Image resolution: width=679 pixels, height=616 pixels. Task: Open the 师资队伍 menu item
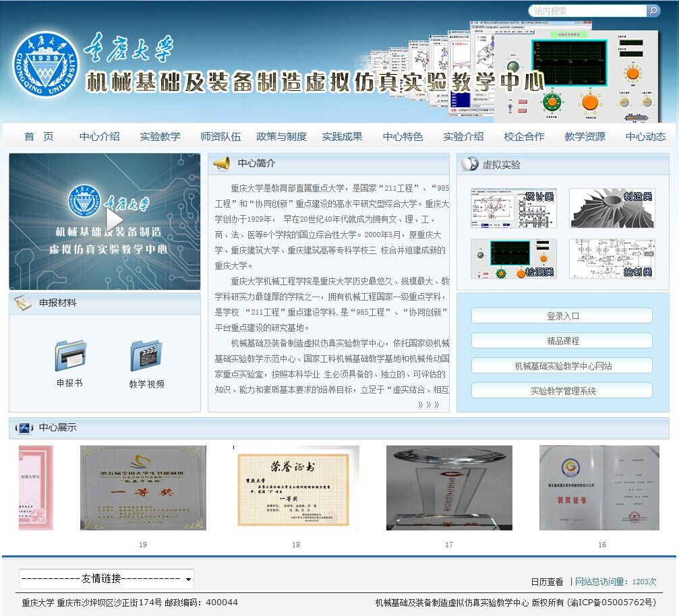pos(220,136)
